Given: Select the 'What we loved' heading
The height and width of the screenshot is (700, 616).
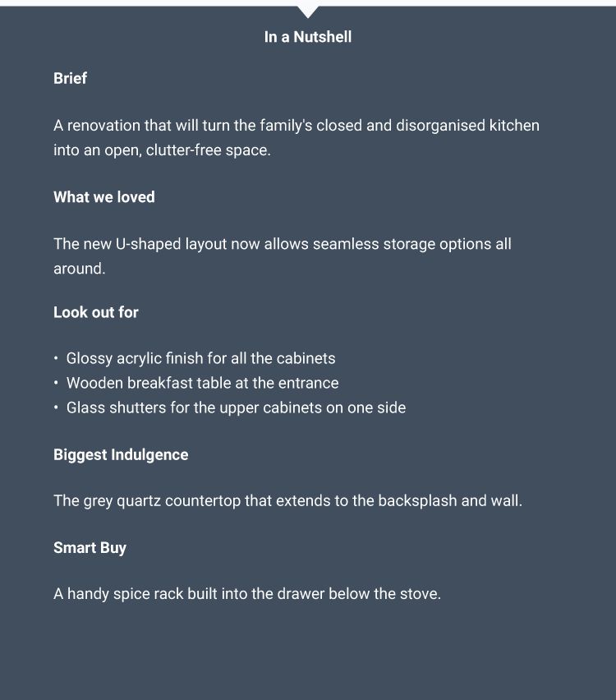Looking at the screenshot, I should pyautogui.click(x=104, y=197).
